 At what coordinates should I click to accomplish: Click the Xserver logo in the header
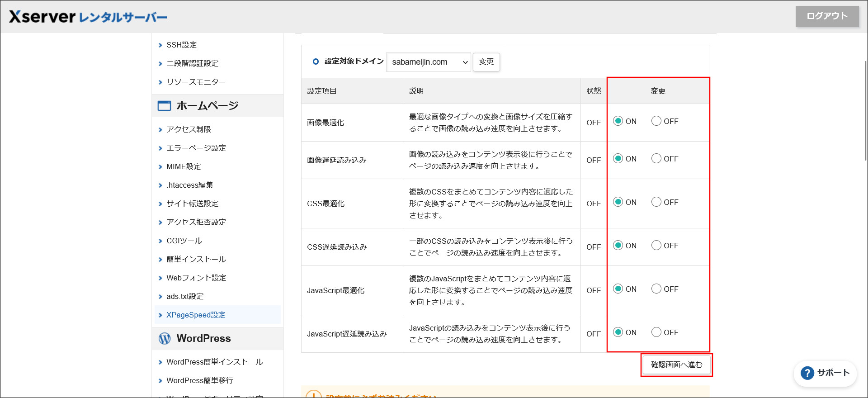pyautogui.click(x=88, y=17)
